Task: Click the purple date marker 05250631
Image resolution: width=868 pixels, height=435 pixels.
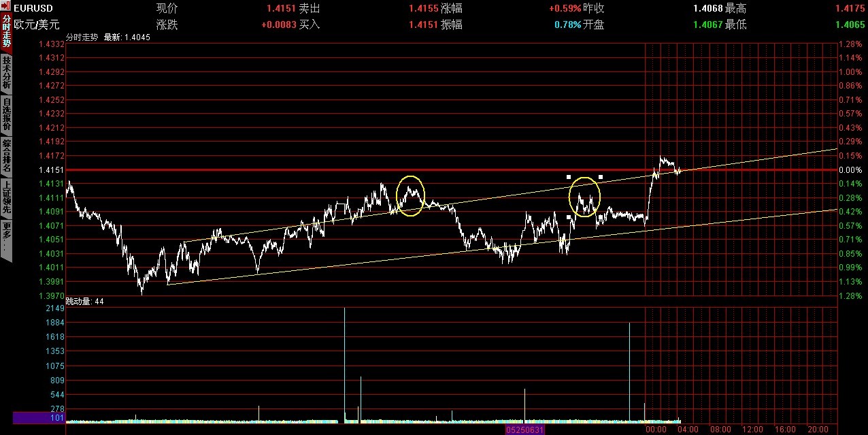Action: pos(524,430)
